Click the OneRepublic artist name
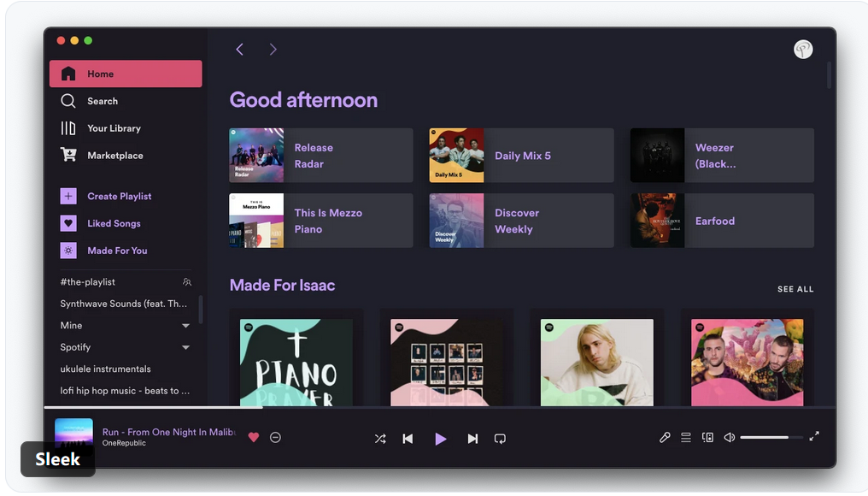The height and width of the screenshot is (496, 868). point(124,443)
